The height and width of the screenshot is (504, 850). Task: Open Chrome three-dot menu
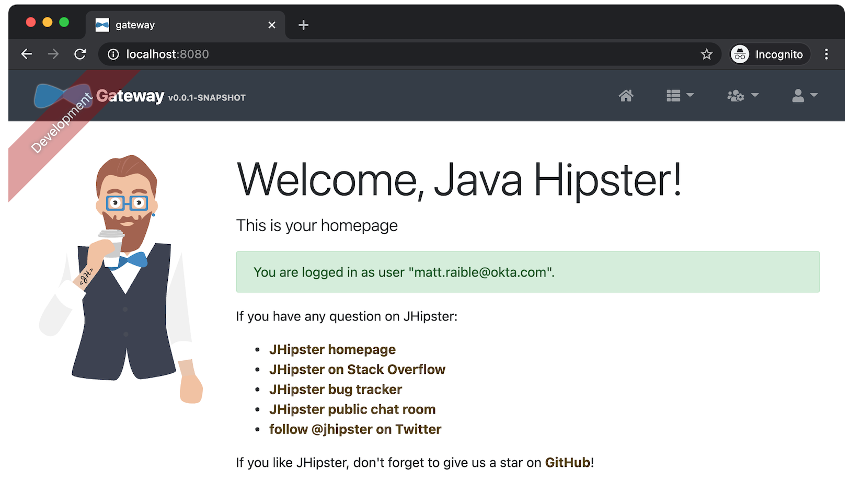point(826,54)
